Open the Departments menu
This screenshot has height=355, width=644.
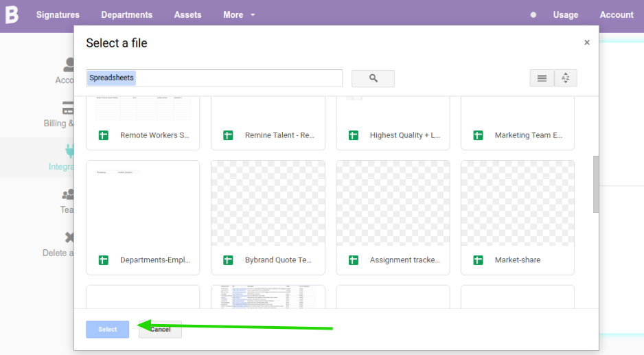pos(126,14)
